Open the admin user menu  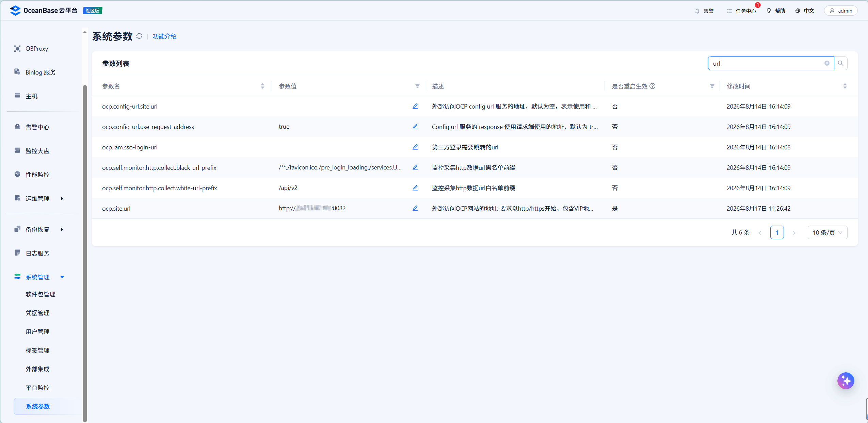pos(841,11)
